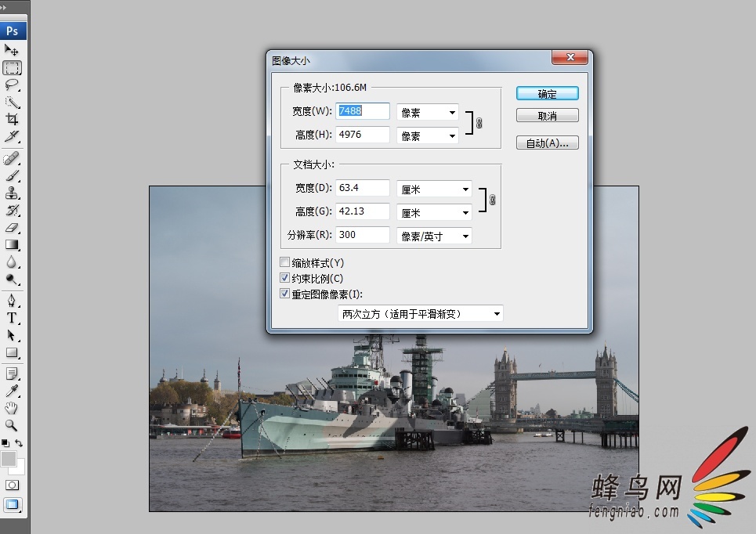The height and width of the screenshot is (534, 756).
Task: Select the Gradient tool
Action: (x=12, y=245)
